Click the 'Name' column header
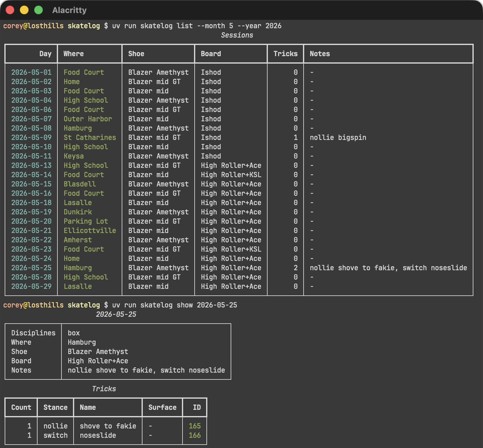The image size is (483, 448). click(88, 407)
